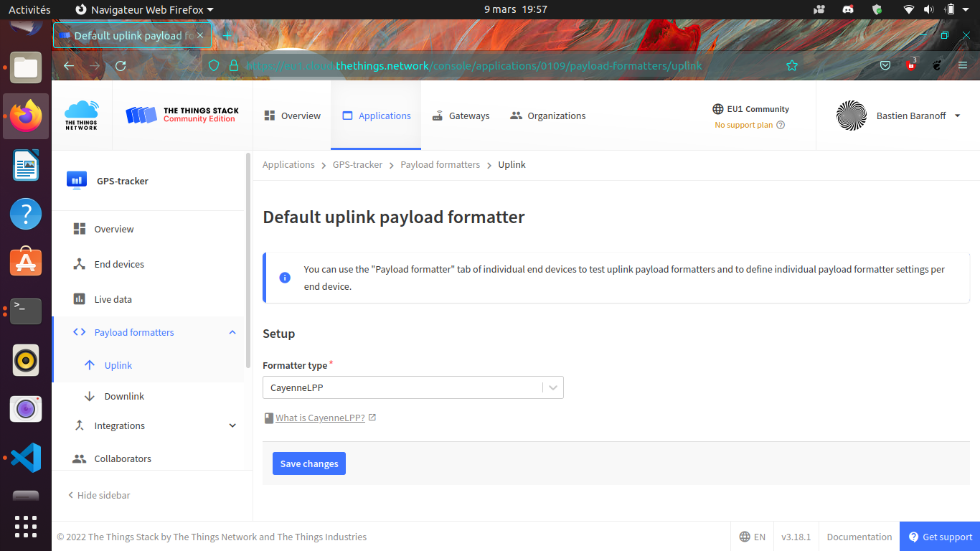Change language with EN selector
Image resolution: width=980 pixels, height=551 pixels.
tap(753, 537)
